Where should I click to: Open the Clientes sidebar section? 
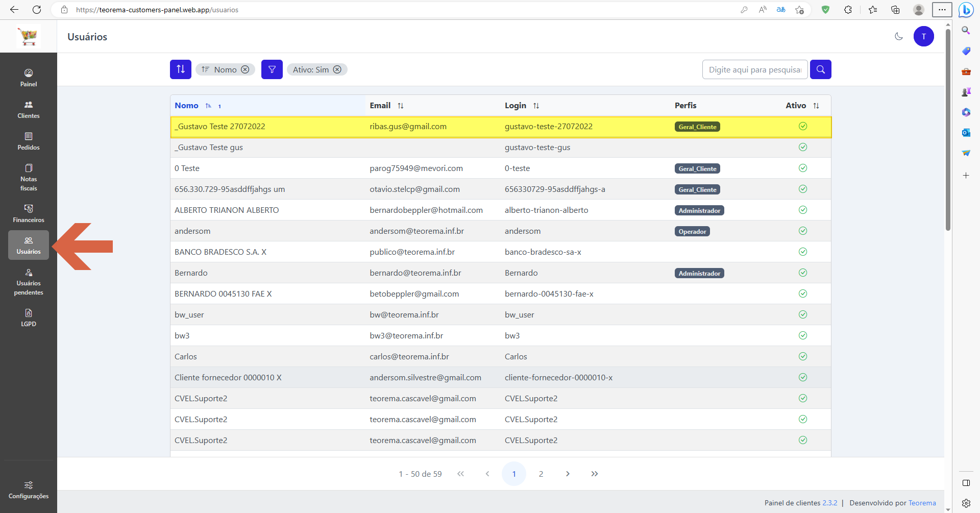tap(29, 109)
